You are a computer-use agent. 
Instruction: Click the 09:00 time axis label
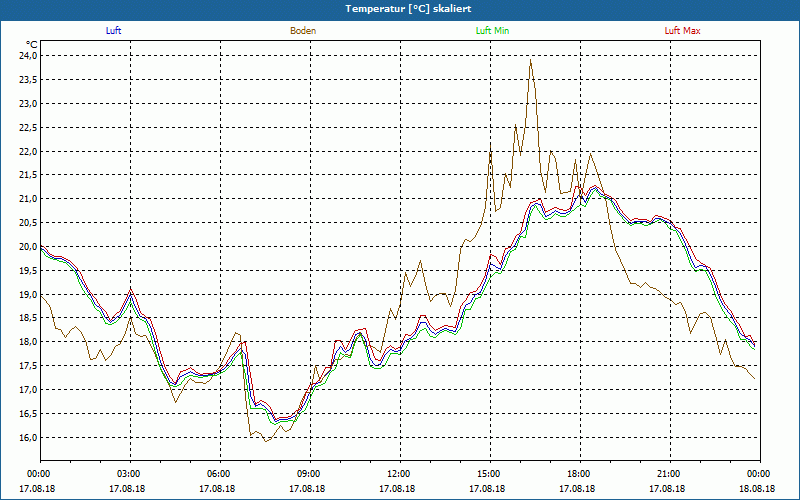click(310, 474)
